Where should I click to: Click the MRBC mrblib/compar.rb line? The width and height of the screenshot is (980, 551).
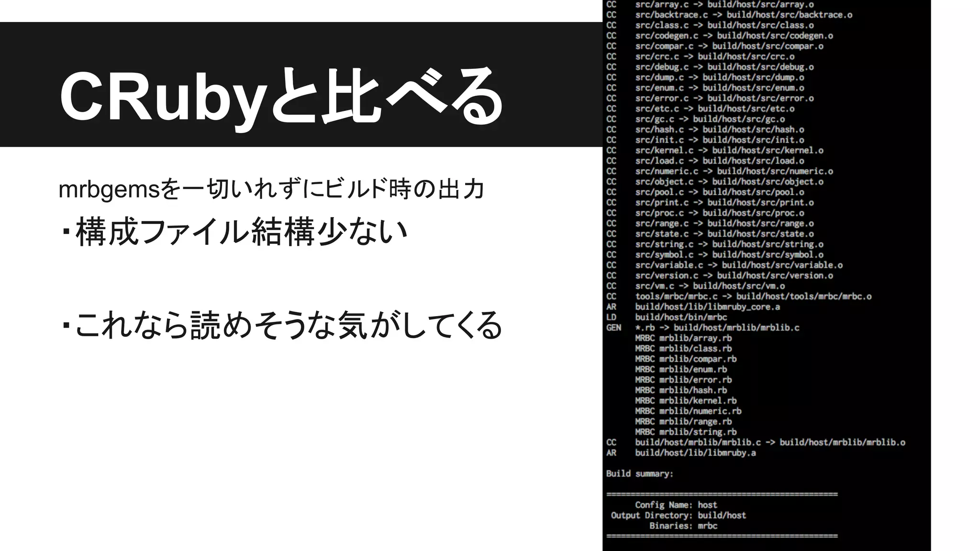(x=686, y=359)
